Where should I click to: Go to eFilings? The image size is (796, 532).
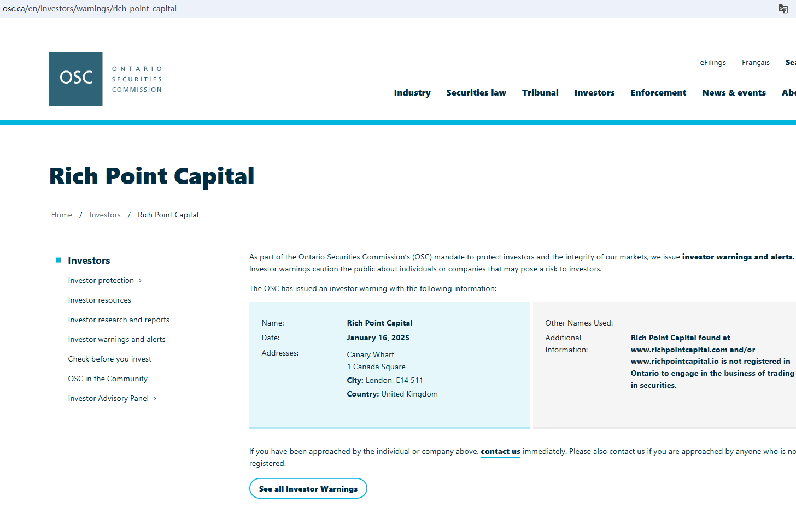pos(713,63)
